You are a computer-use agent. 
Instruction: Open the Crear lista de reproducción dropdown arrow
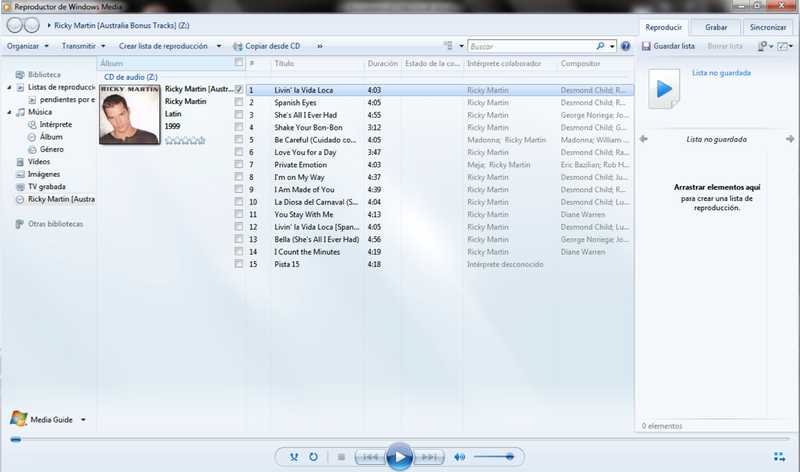click(x=219, y=46)
